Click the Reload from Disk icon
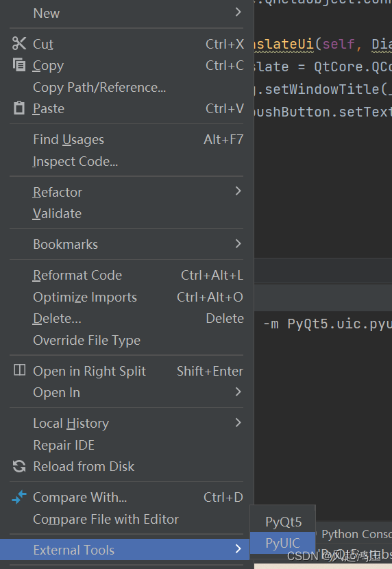392x569 pixels. tap(19, 466)
